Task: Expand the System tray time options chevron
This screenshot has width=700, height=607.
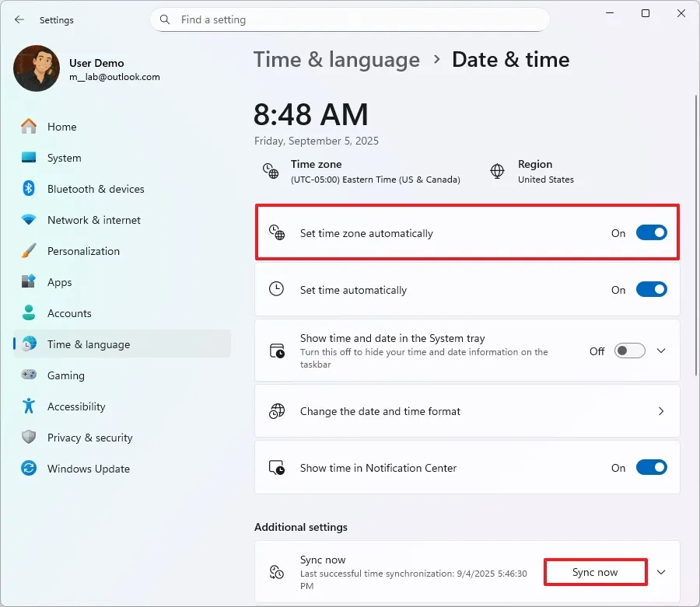Action: tap(661, 351)
